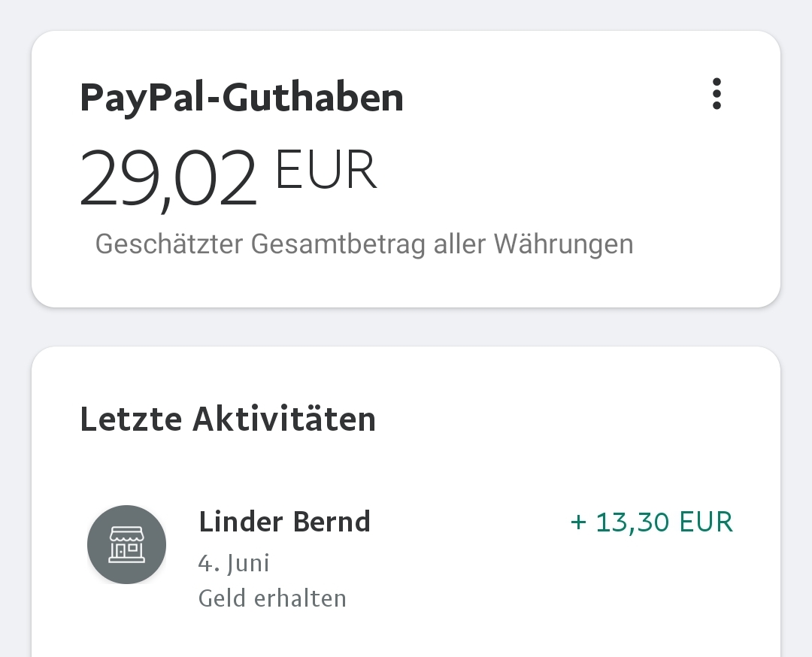This screenshot has width=812, height=657.
Task: Tap the word Aktivitäten in the heading
Action: (x=283, y=418)
